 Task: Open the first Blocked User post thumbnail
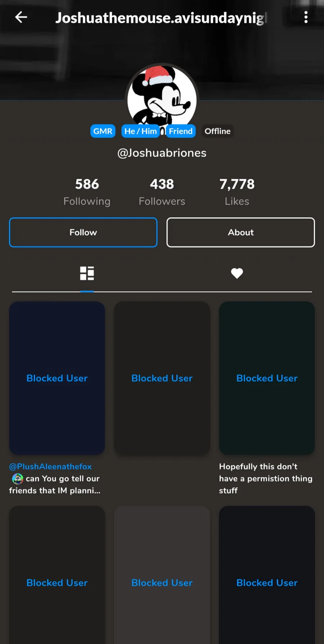click(x=57, y=378)
